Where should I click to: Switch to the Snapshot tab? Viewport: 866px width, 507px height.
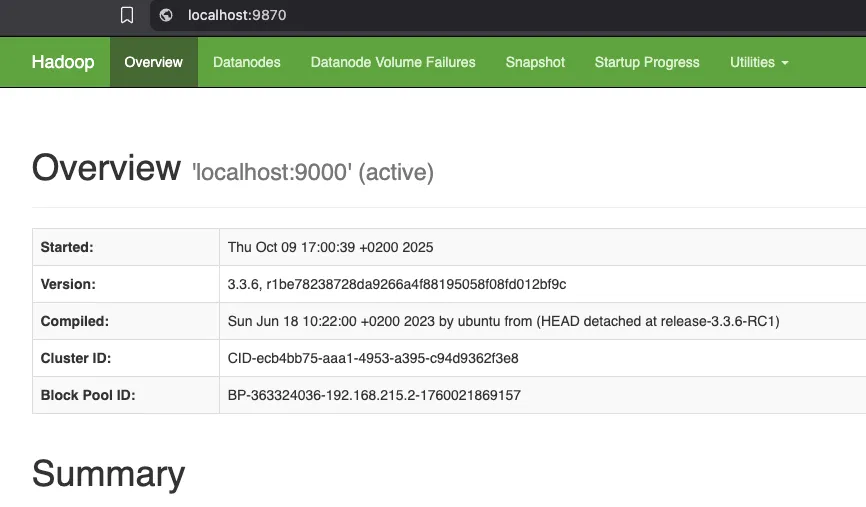pos(535,62)
